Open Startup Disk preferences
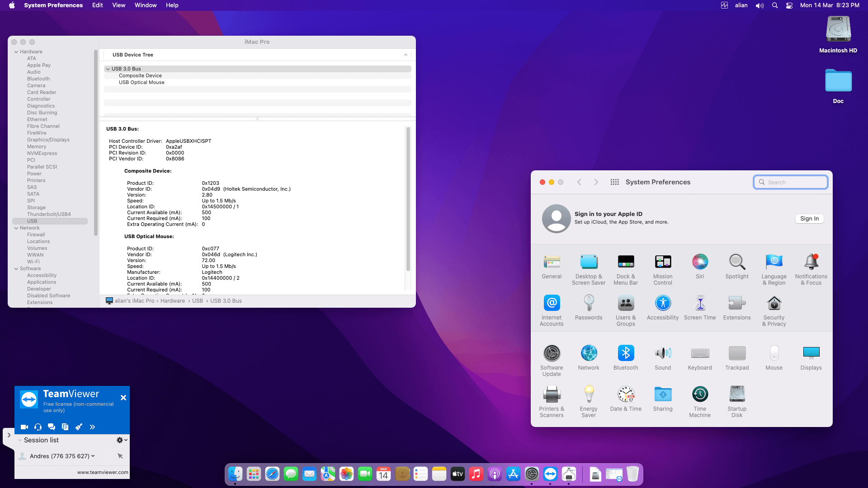The image size is (868, 488). pyautogui.click(x=737, y=402)
